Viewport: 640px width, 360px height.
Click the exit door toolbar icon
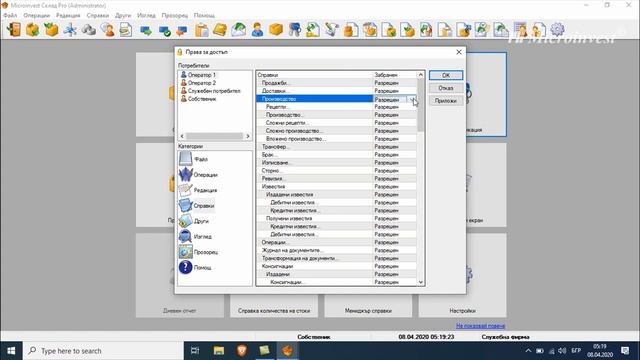click(13, 30)
